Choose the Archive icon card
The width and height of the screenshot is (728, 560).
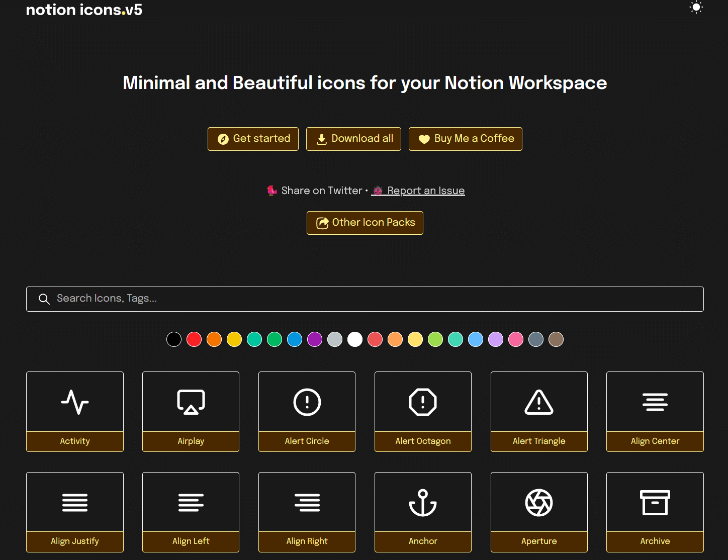[x=655, y=512]
